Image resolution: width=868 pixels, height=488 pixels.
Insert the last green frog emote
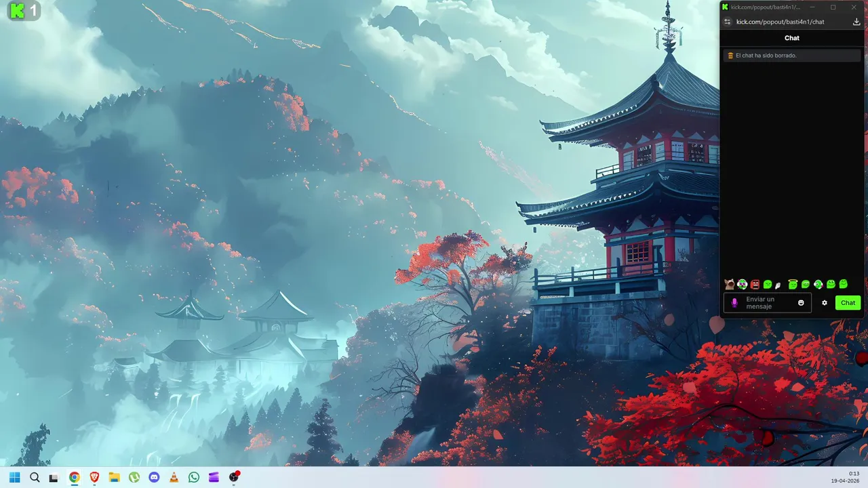[x=844, y=283]
